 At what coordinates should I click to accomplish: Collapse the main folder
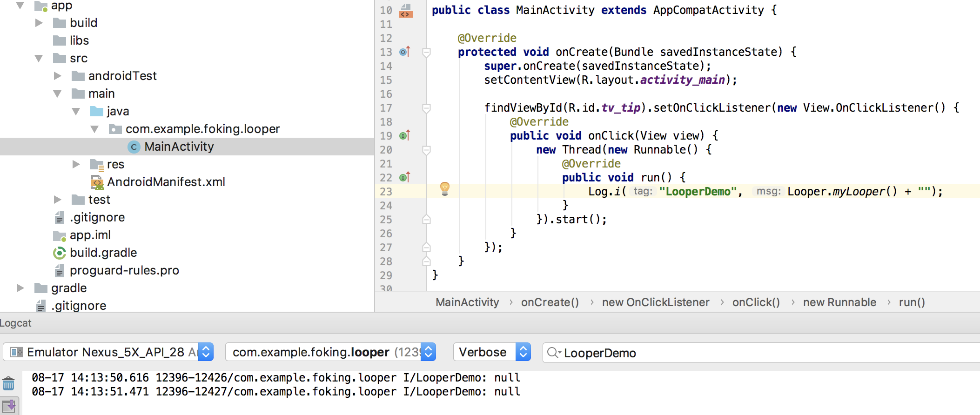(57, 94)
